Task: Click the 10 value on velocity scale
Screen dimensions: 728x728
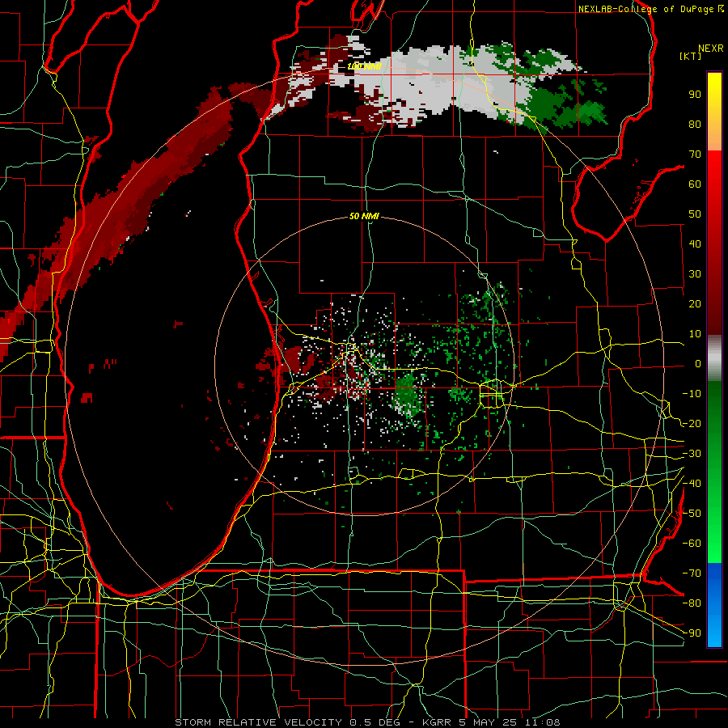Action: (695, 334)
